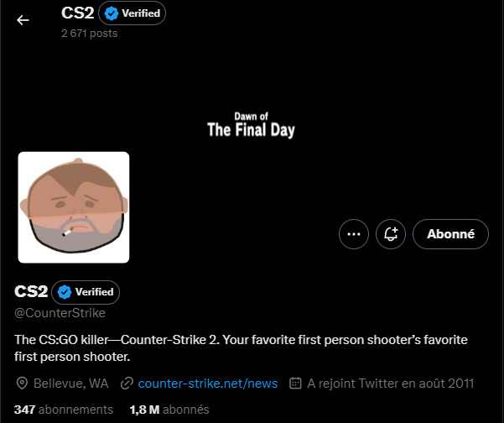
Task: Click the 2 671 posts count
Action: tap(90, 34)
